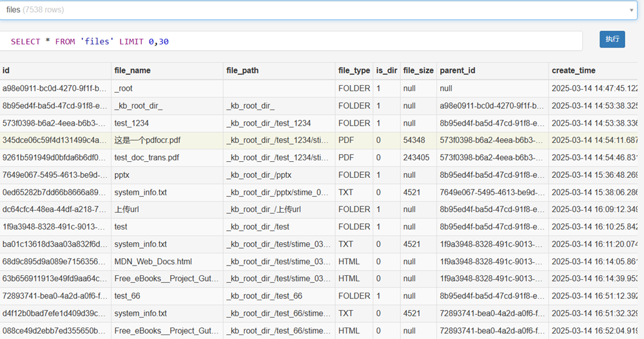Image resolution: width=644 pixels, height=339 pixels.
Task: Click the create_time column header
Action: (574, 70)
